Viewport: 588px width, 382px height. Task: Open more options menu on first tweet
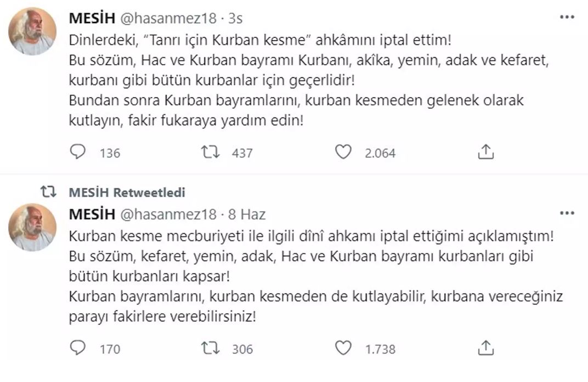567,18
